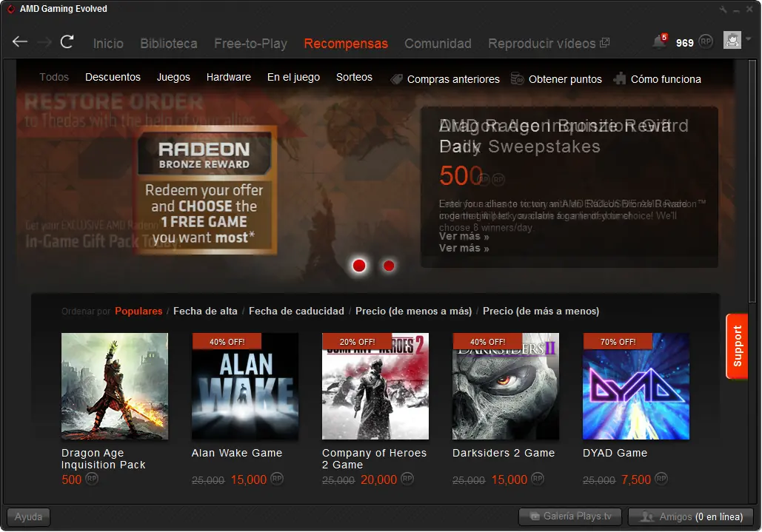Click the 969 points balance
The height and width of the screenshot is (532, 762).
(x=685, y=43)
